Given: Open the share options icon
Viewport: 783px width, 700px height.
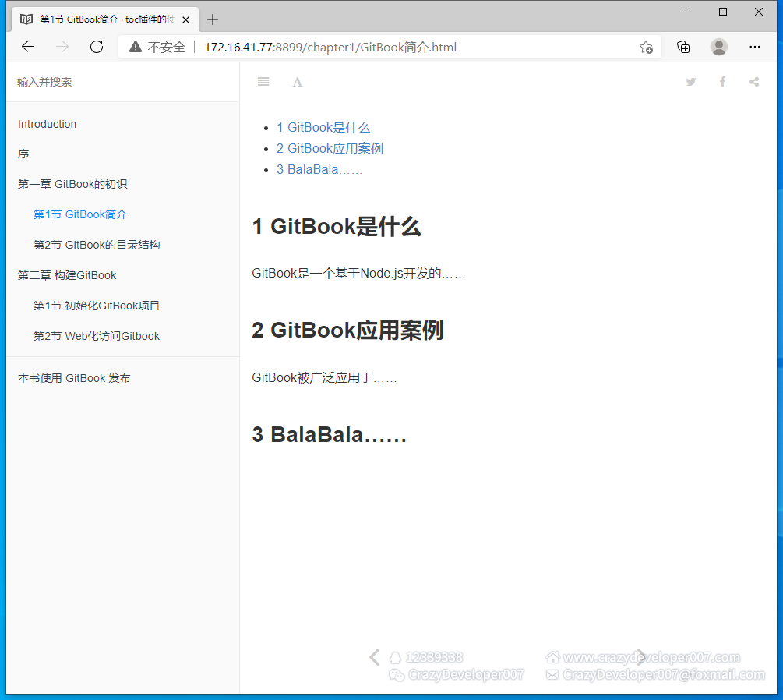Looking at the screenshot, I should (754, 81).
